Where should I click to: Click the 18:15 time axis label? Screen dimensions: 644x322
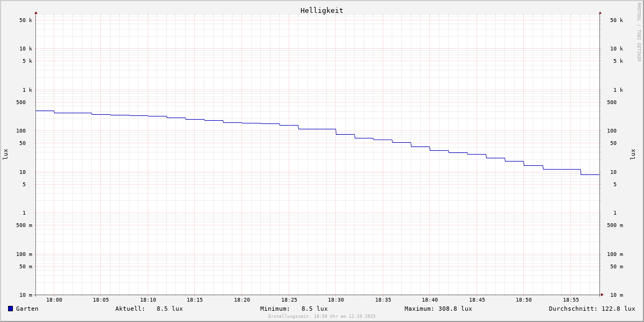(195, 300)
